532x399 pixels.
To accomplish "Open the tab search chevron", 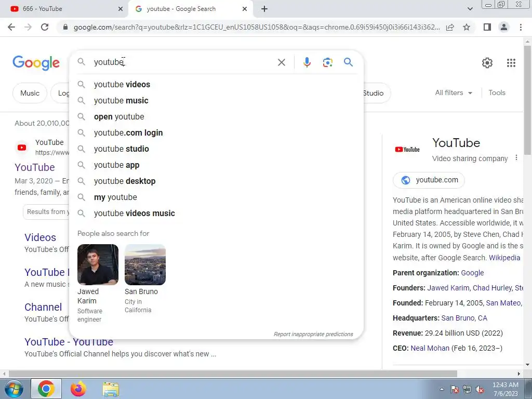I will (470, 9).
